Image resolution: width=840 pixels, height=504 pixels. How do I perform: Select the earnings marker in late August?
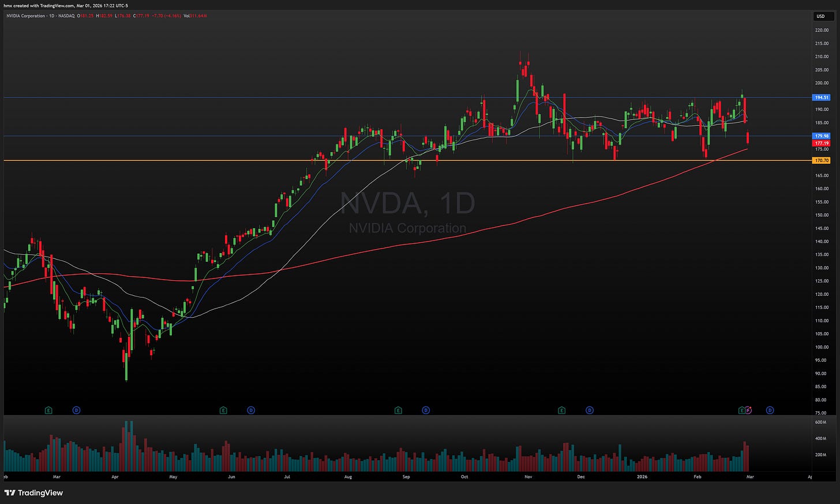coord(398,411)
